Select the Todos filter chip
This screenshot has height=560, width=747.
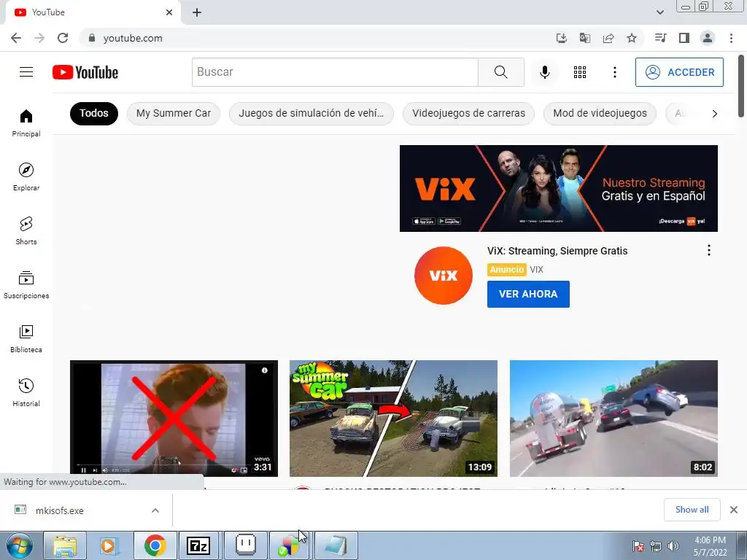[94, 113]
